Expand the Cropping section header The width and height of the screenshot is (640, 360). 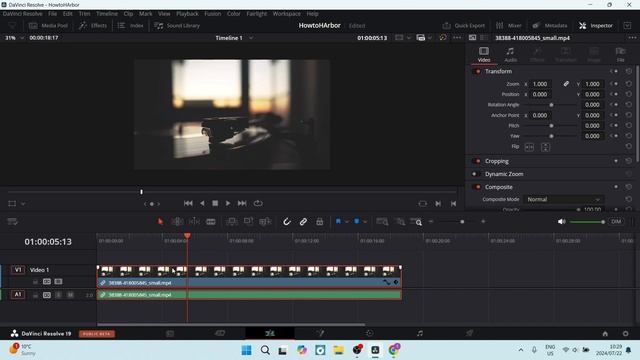coord(497,161)
